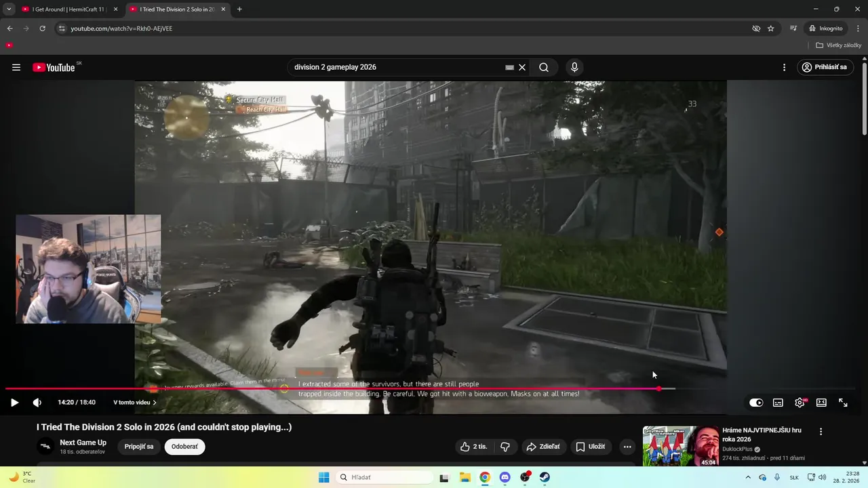
Task: Open the Windows Start menu
Action: point(324,477)
